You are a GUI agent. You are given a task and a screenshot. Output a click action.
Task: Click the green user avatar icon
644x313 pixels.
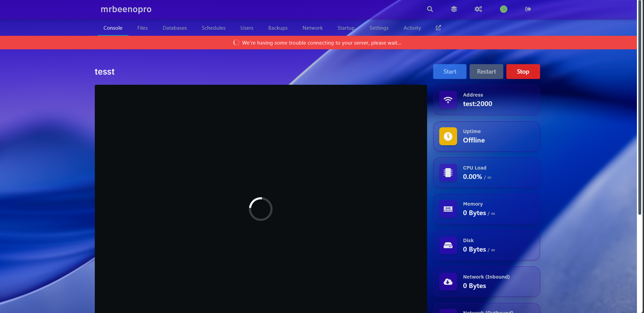pos(504,9)
